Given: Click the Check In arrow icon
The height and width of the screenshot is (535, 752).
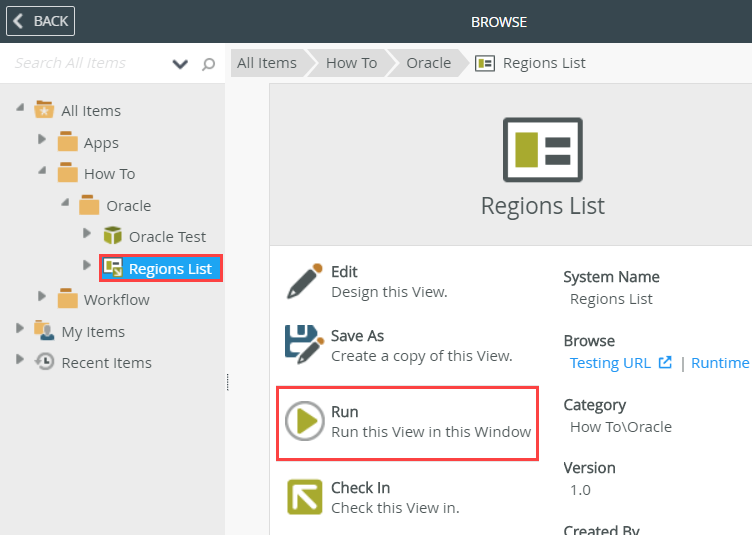Looking at the screenshot, I should (x=305, y=497).
